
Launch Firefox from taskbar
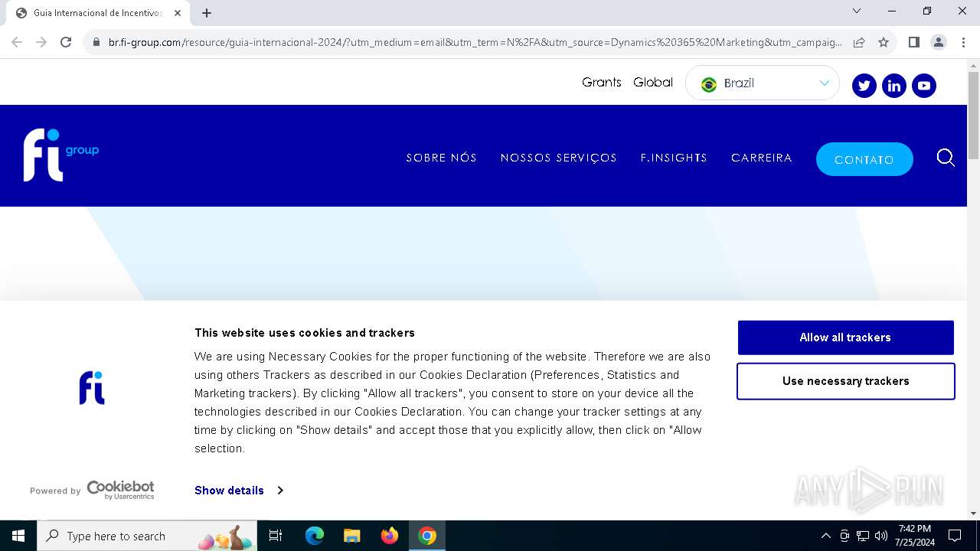point(390,536)
